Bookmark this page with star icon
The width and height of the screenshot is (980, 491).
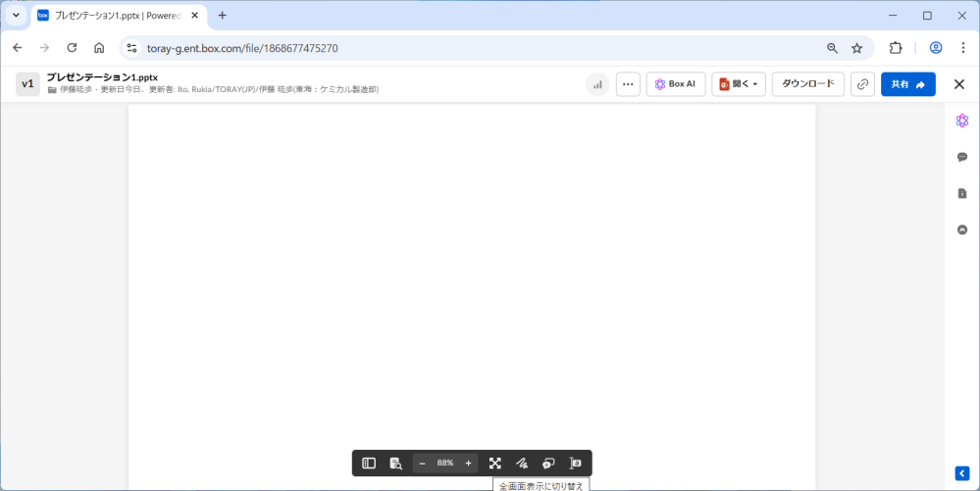[x=856, y=48]
